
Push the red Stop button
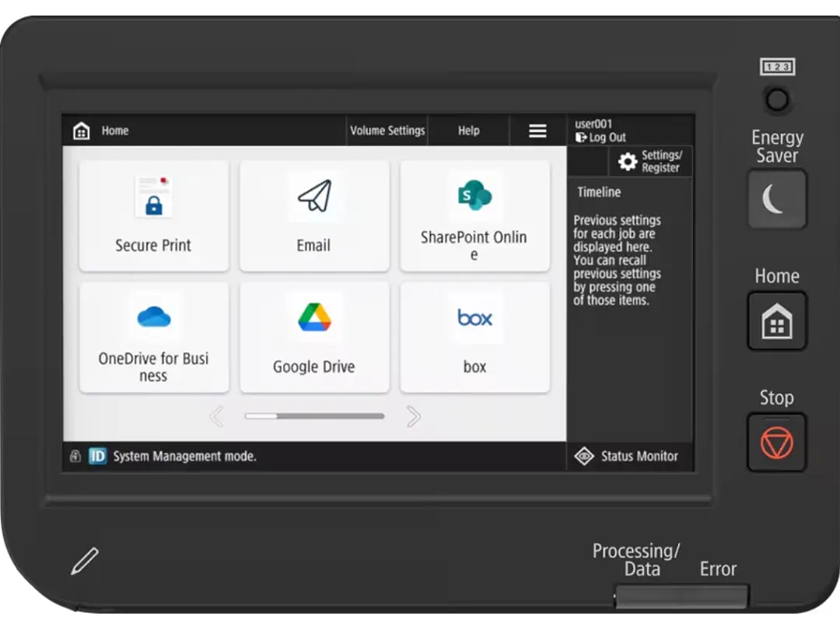click(777, 443)
